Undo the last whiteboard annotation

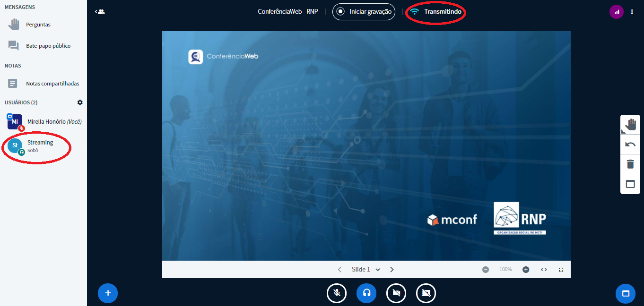point(630,144)
